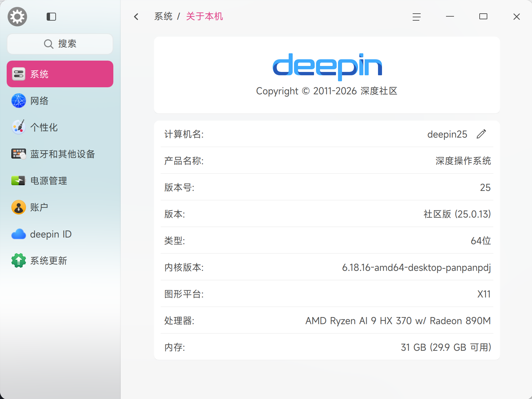Click the 个性化 paintbrush icon
The height and width of the screenshot is (399, 532).
click(19, 127)
